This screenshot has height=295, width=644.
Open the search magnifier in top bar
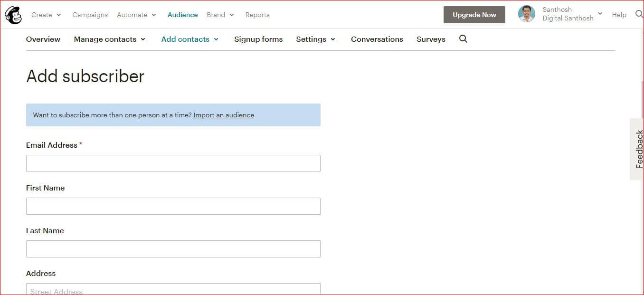coord(639,15)
